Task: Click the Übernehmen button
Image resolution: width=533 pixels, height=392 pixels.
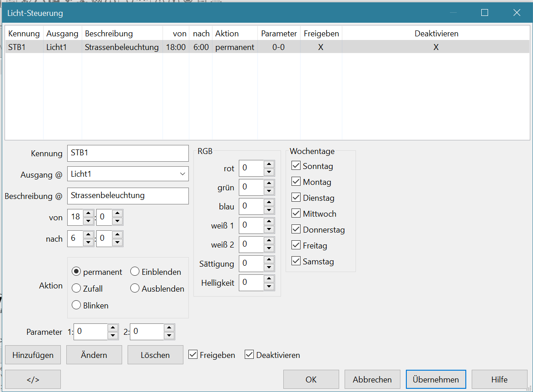Action: tap(435, 379)
